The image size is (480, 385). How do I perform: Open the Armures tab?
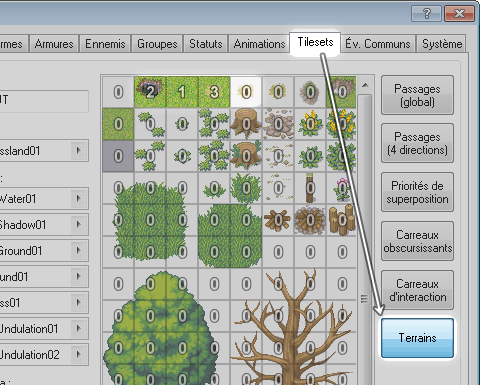(54, 44)
